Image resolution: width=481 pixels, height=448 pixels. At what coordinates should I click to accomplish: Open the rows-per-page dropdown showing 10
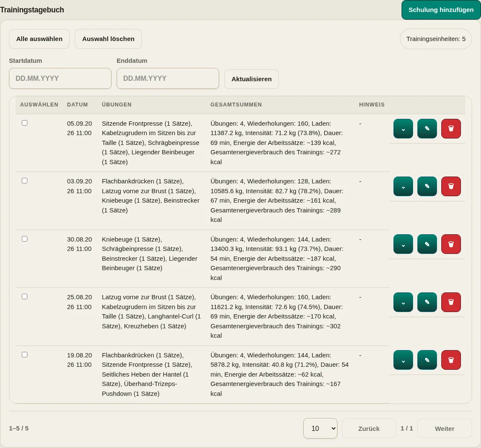320,428
